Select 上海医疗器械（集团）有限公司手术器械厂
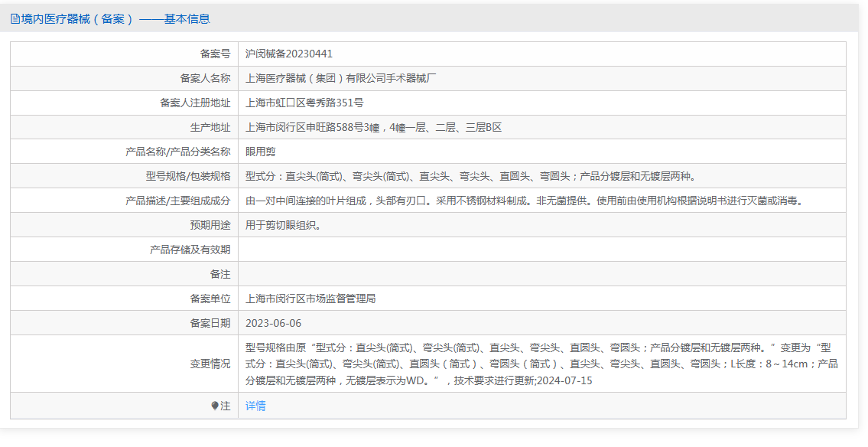This screenshot has width=868, height=447. [x=341, y=78]
